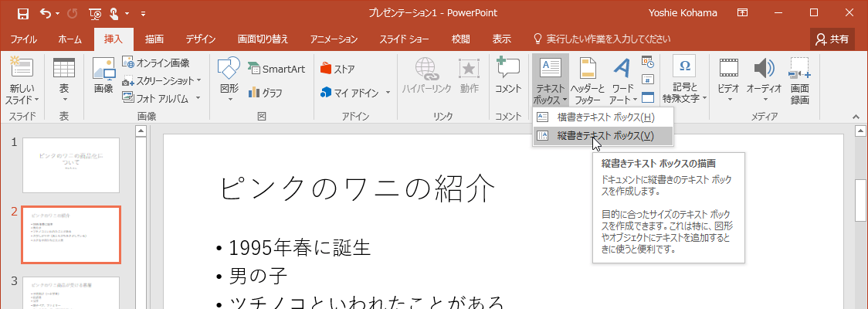
Task: Click the bullet text 1995年春に誕生
Action: [x=300, y=247]
